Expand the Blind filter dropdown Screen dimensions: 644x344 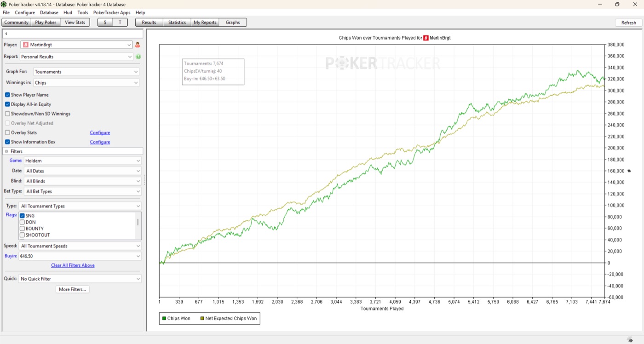pyautogui.click(x=83, y=181)
